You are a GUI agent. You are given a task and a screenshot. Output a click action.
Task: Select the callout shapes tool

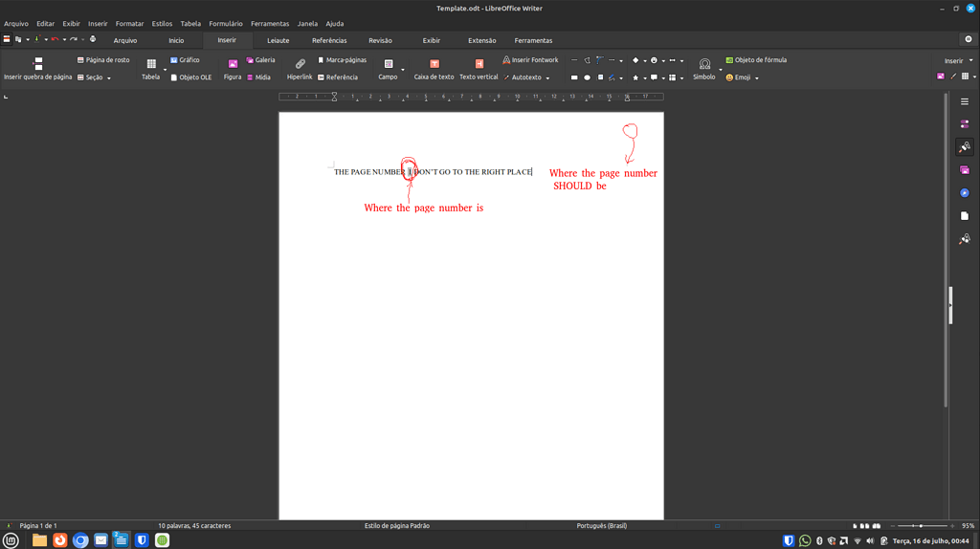point(654,78)
